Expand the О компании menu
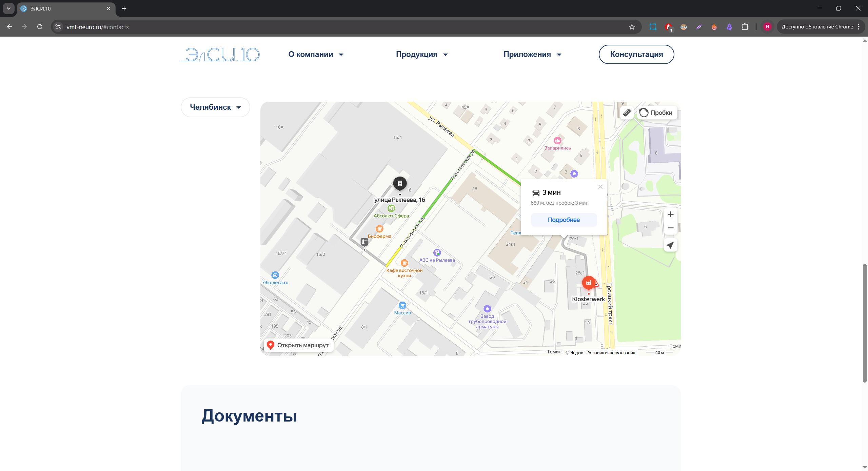The image size is (868, 471). coord(316,55)
